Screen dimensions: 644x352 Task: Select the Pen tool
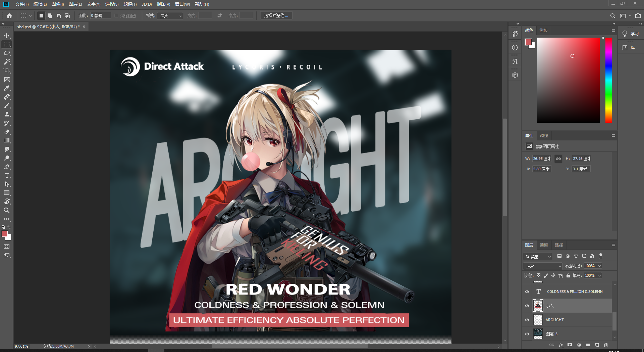[7, 167]
